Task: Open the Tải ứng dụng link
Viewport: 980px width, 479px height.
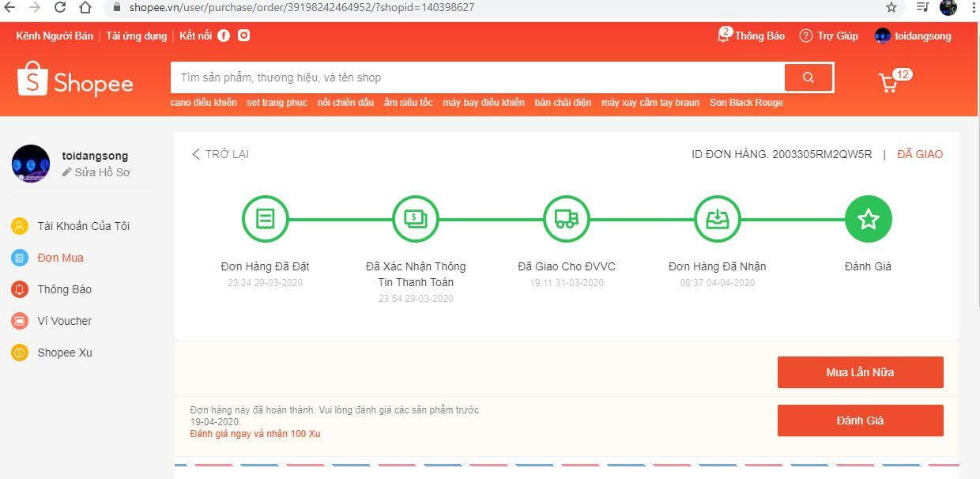Action: pos(137,36)
